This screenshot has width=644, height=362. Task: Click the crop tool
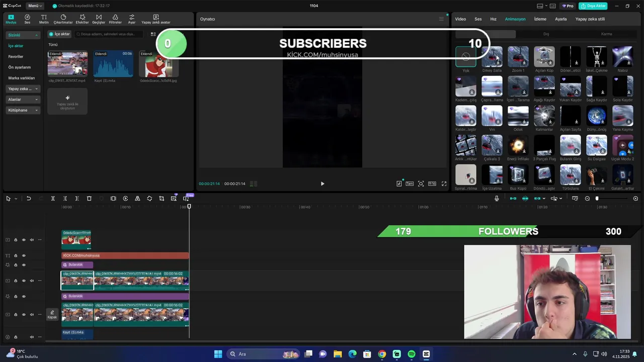[162, 199]
